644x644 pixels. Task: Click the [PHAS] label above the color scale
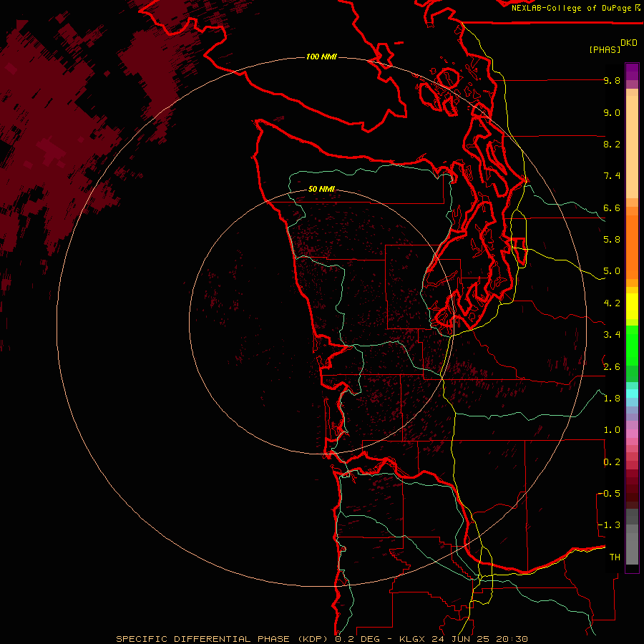click(x=605, y=49)
